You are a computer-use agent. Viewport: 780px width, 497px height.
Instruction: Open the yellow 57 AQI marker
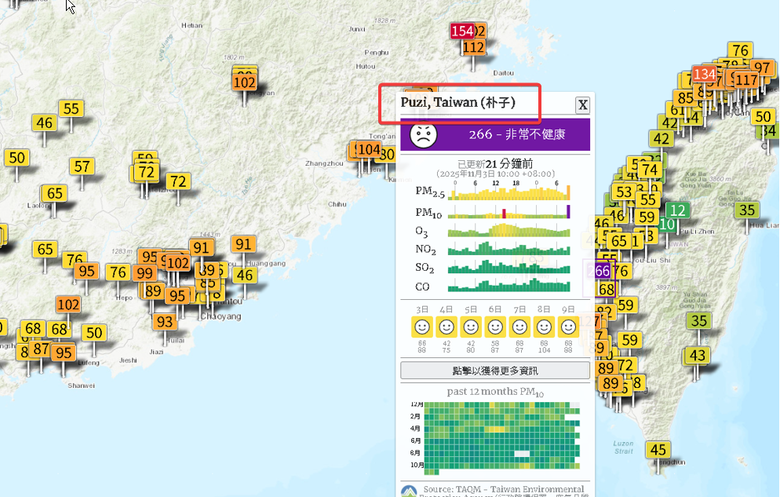pyautogui.click(x=82, y=167)
